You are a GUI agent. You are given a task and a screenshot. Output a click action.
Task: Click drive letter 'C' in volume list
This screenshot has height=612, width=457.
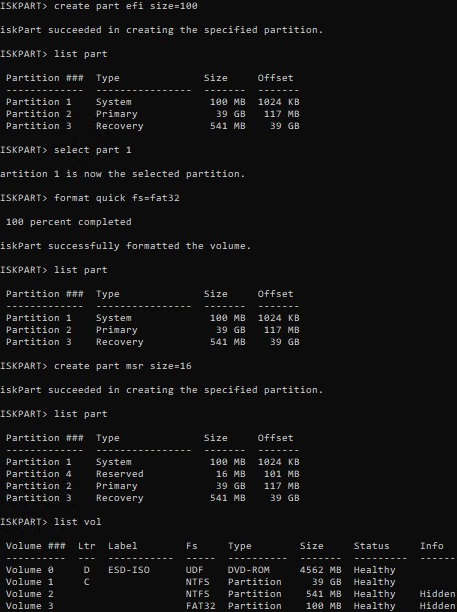point(87,582)
